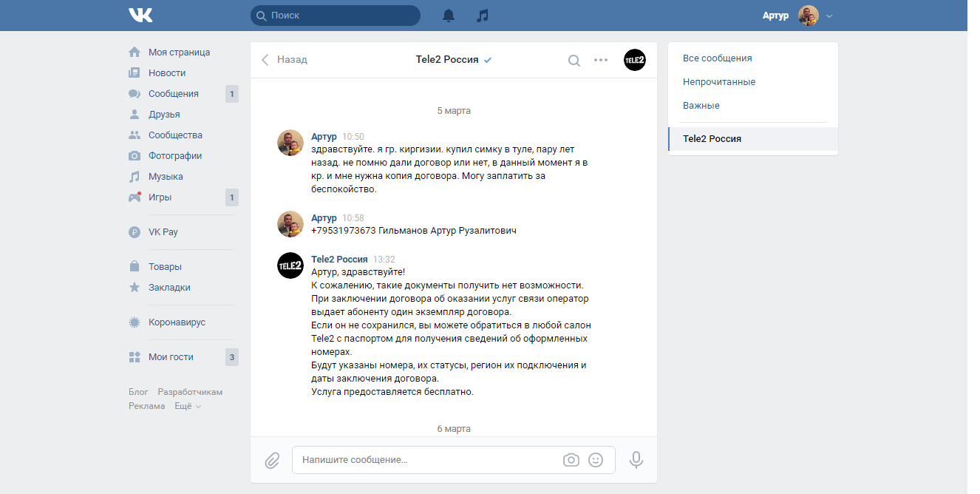The image size is (980, 494).
Task: Click the 13:32 timestamp on Tele2 reply
Action: point(384,260)
